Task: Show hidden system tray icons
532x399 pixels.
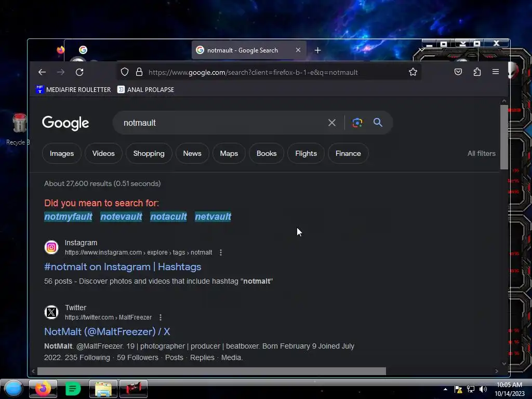Action: tap(445, 389)
